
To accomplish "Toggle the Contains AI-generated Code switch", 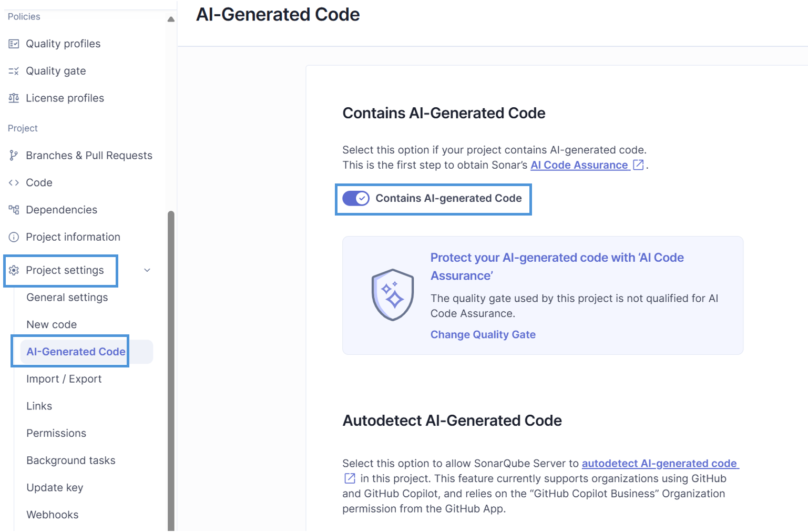I will click(x=356, y=198).
